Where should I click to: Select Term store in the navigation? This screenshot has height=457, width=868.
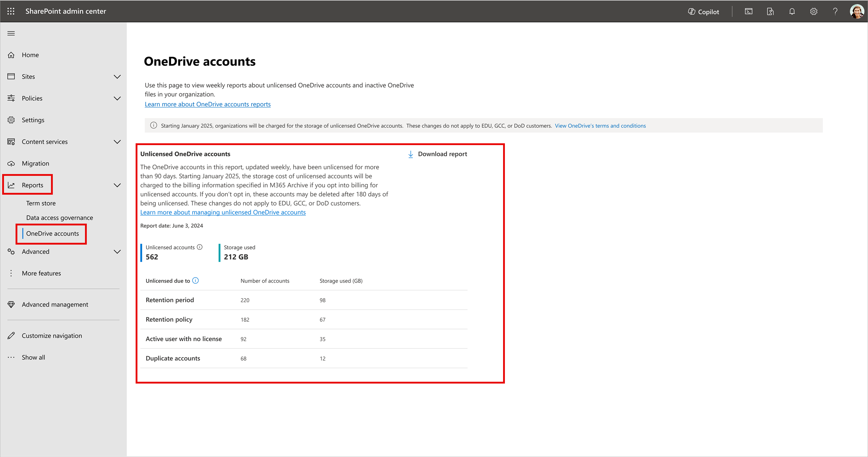pyautogui.click(x=41, y=203)
